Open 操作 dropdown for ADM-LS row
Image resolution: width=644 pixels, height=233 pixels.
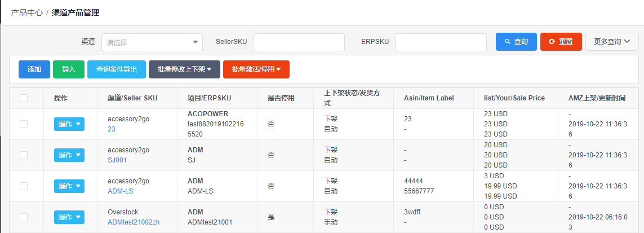69,186
